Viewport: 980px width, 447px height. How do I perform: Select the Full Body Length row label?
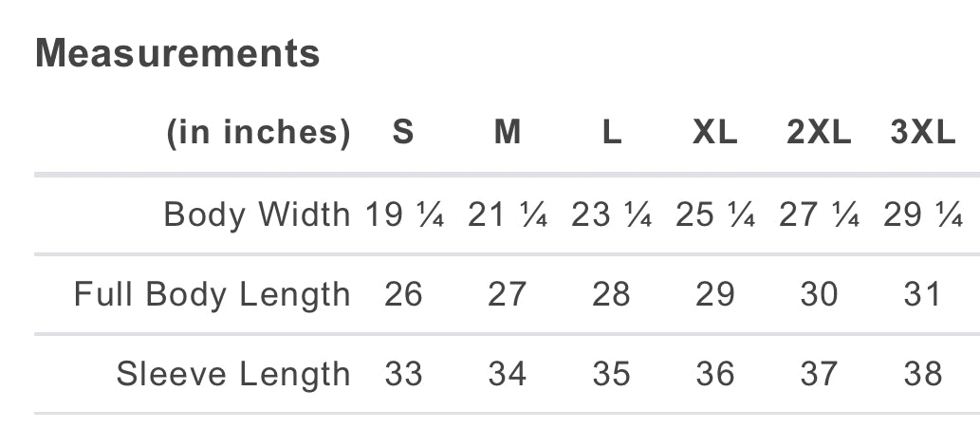(212, 294)
